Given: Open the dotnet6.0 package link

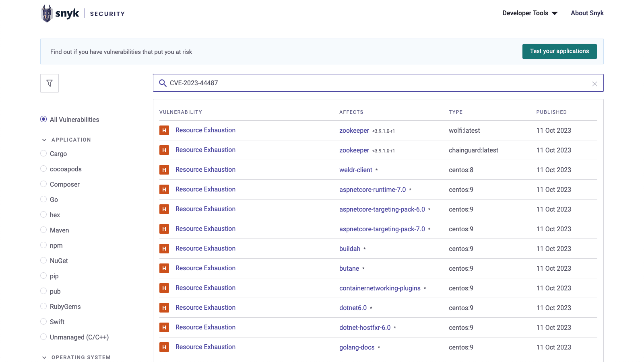Looking at the screenshot, I should tap(353, 308).
